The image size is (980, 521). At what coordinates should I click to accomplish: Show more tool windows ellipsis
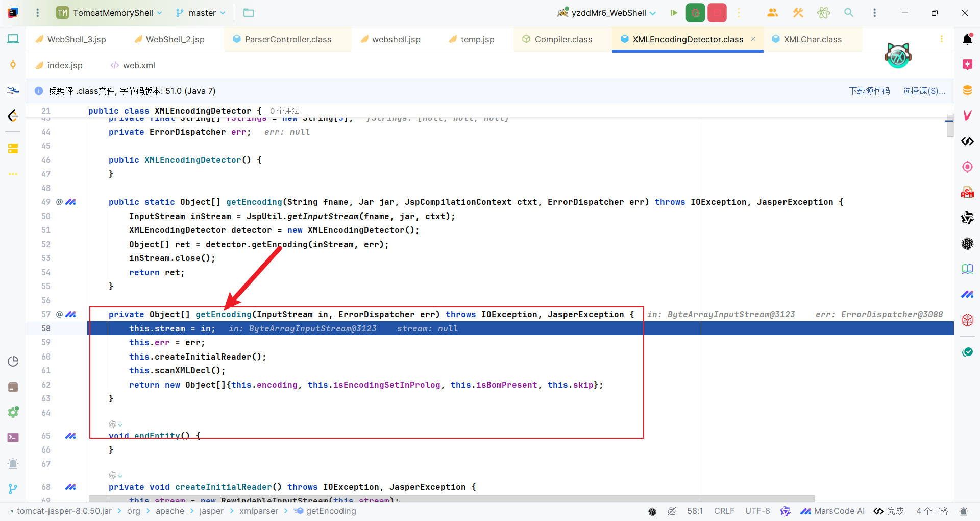pos(13,174)
